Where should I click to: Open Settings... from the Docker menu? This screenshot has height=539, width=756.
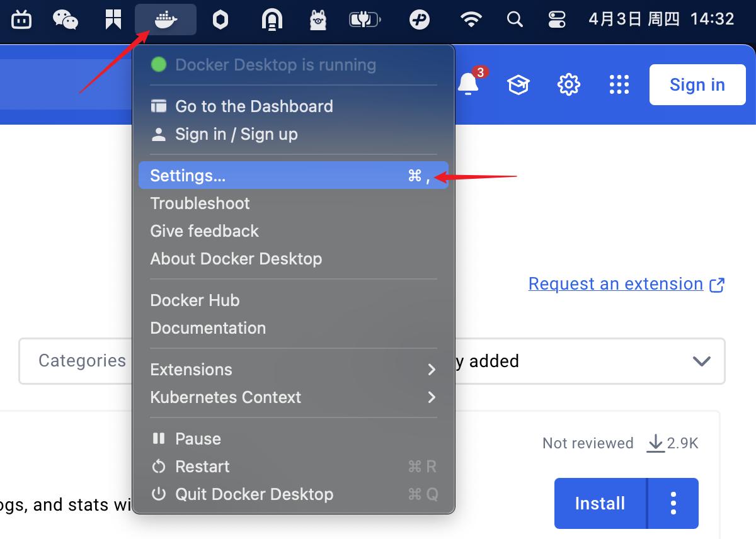[x=294, y=176]
